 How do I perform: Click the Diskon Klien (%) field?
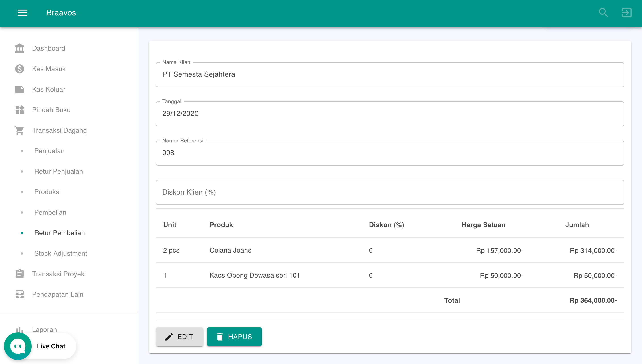pos(390,192)
